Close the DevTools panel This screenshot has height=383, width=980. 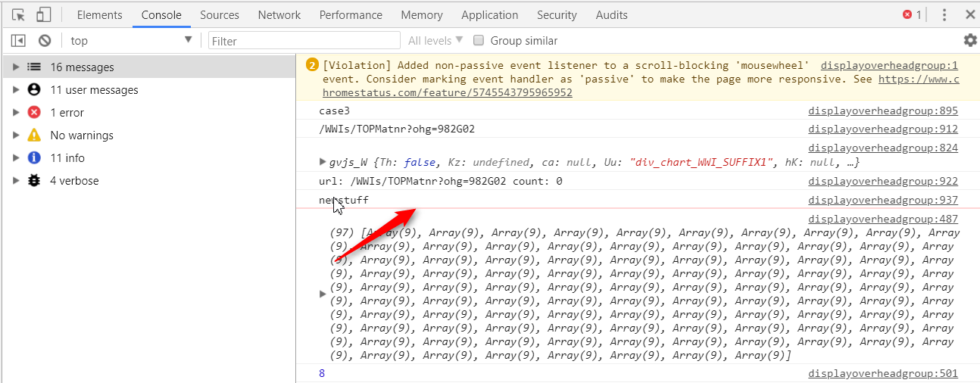point(970,14)
